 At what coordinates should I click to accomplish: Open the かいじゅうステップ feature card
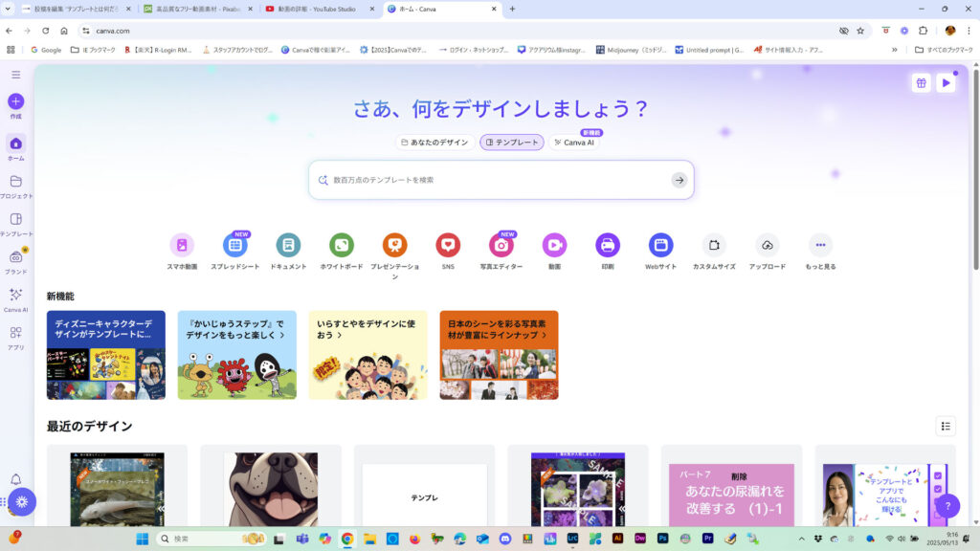tap(237, 355)
